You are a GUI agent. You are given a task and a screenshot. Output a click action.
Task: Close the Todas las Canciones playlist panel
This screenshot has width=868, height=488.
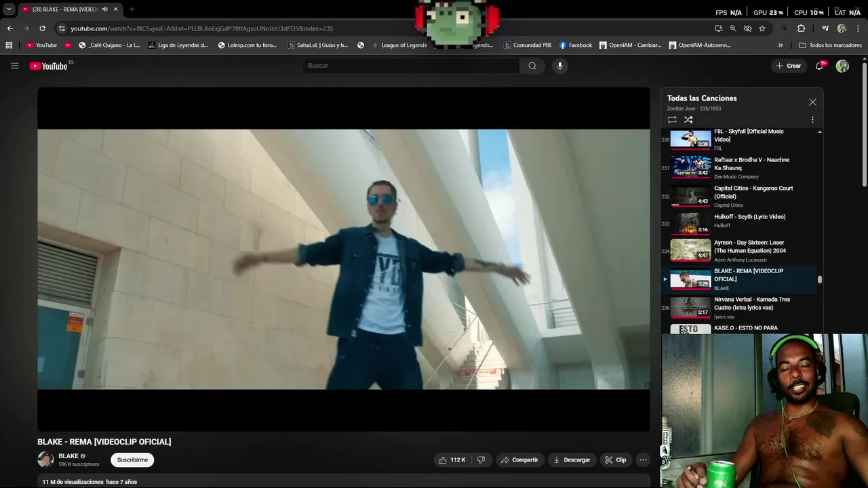click(812, 102)
